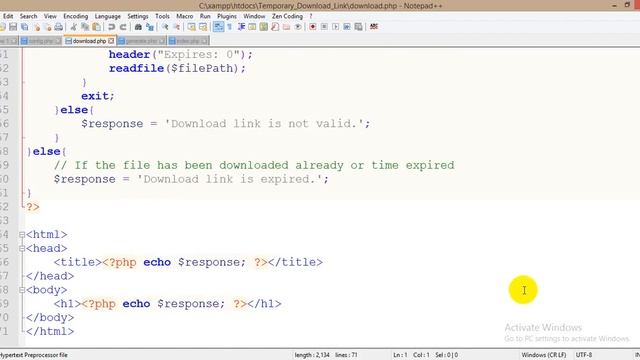
Task: Toggle the Document Map icon
Action: pyautogui.click(x=264, y=27)
